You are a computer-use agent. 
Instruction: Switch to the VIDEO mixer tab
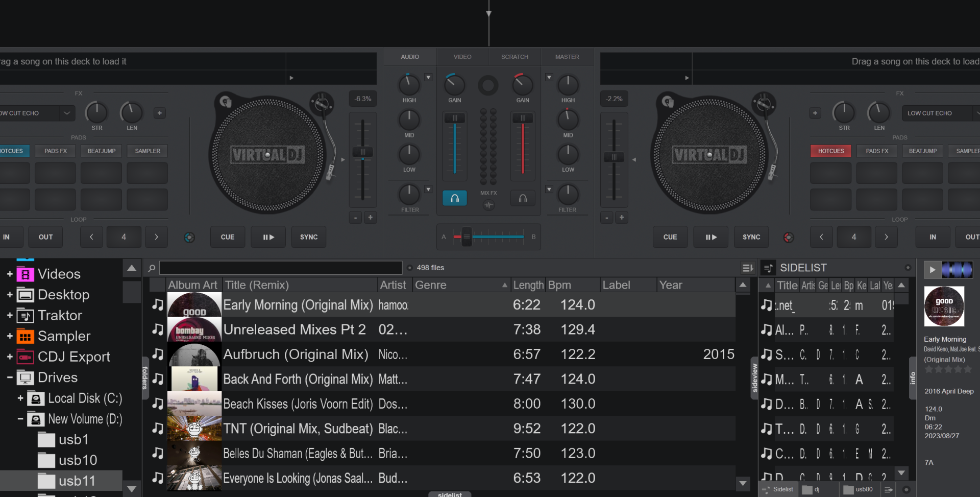462,57
